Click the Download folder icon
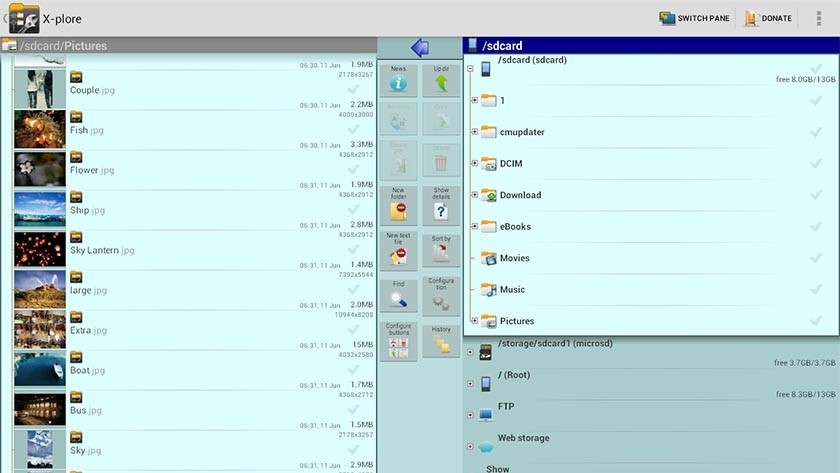 [x=488, y=195]
